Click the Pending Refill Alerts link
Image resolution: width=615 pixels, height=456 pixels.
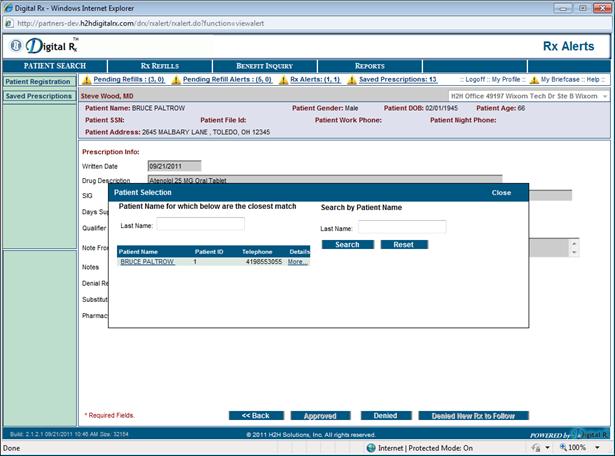[x=227, y=79]
